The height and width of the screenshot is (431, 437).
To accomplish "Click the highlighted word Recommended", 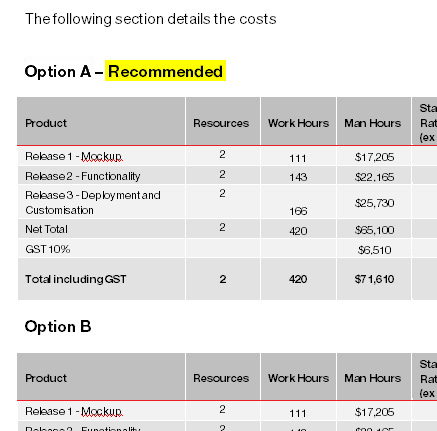I will point(165,71).
